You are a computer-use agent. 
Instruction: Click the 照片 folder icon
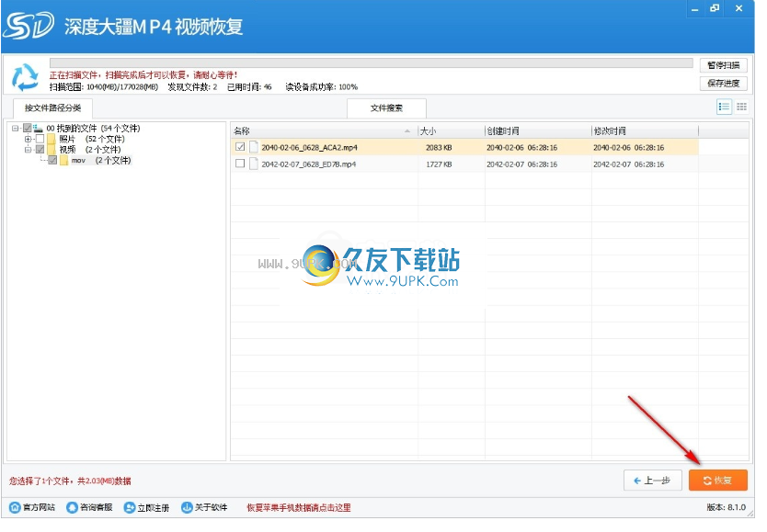pos(52,141)
